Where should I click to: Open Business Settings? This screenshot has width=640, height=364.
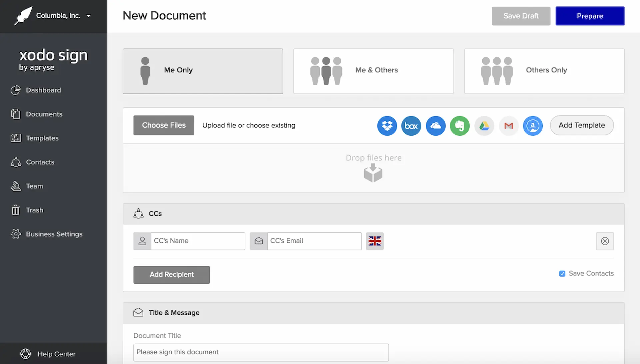click(x=54, y=234)
